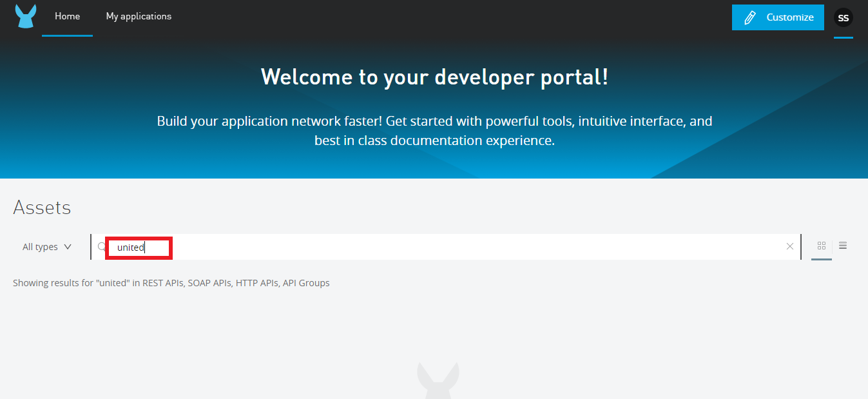Switch to the My applications tab
Image resolution: width=868 pixels, height=399 pixels.
pos(139,17)
